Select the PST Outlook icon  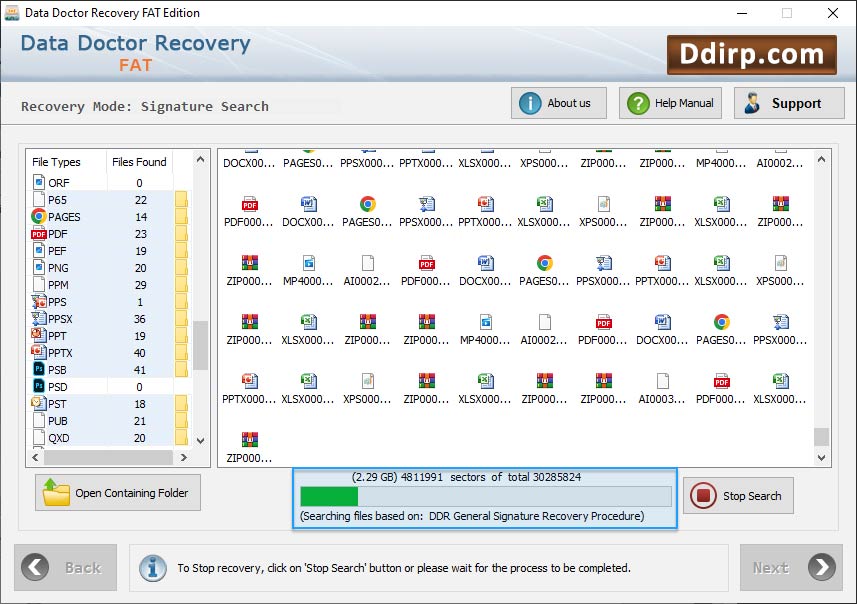[x=39, y=403]
